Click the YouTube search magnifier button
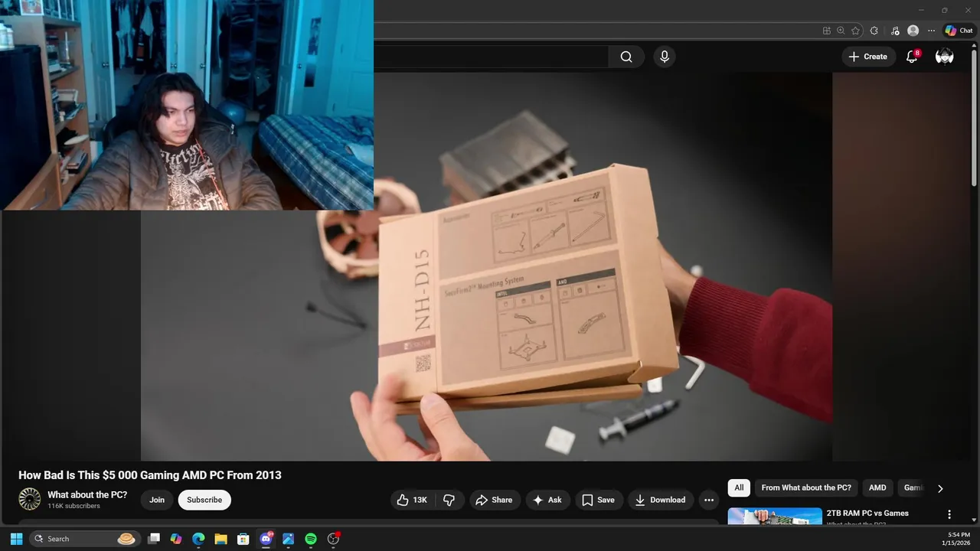 coord(626,57)
